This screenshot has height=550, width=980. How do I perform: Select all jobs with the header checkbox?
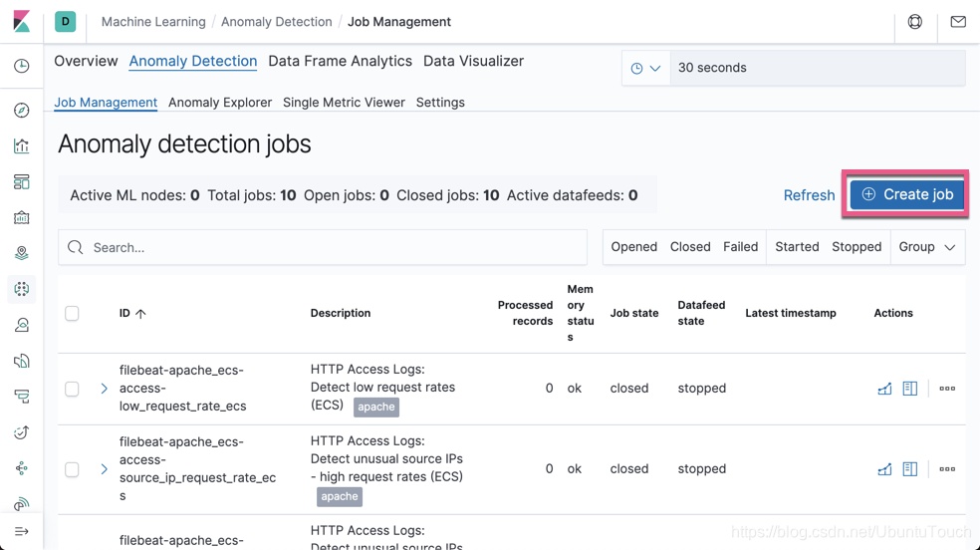point(72,314)
